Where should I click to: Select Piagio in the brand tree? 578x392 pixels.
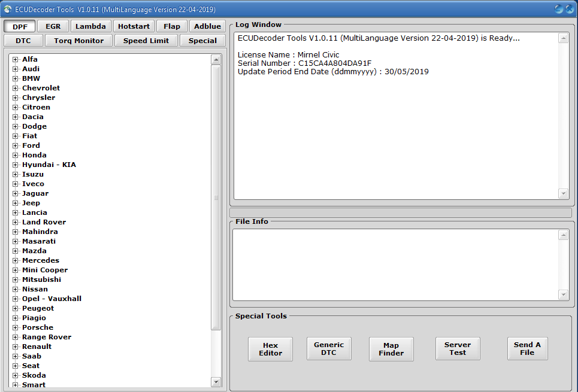click(x=34, y=318)
